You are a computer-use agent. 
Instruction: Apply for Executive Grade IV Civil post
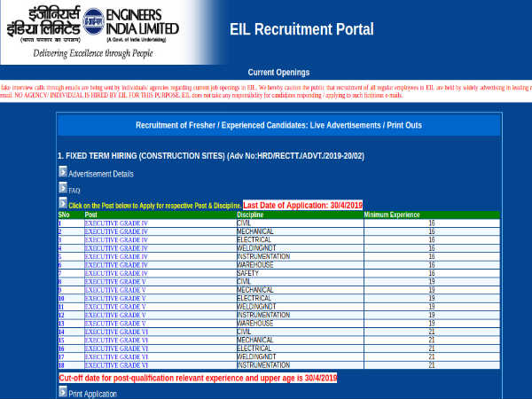point(115,223)
